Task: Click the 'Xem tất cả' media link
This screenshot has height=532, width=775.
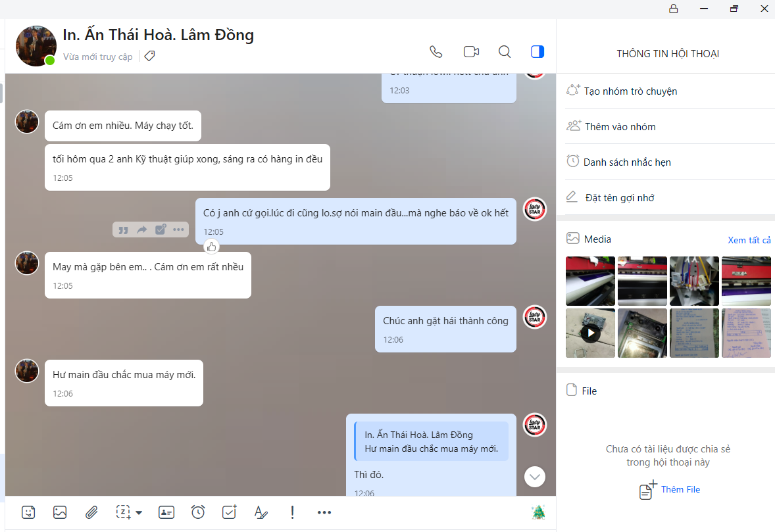Action: click(749, 240)
